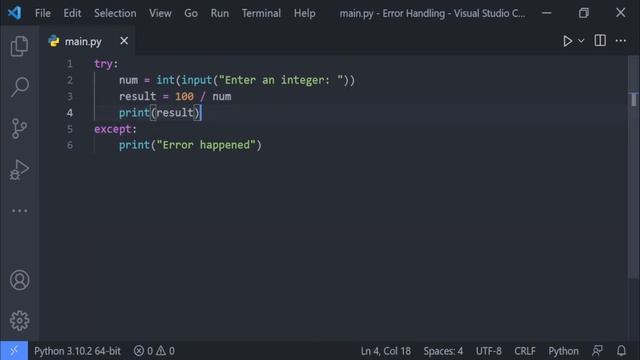This screenshot has height=360, width=640.
Task: Open the Accounts menu icon
Action: click(x=19, y=280)
